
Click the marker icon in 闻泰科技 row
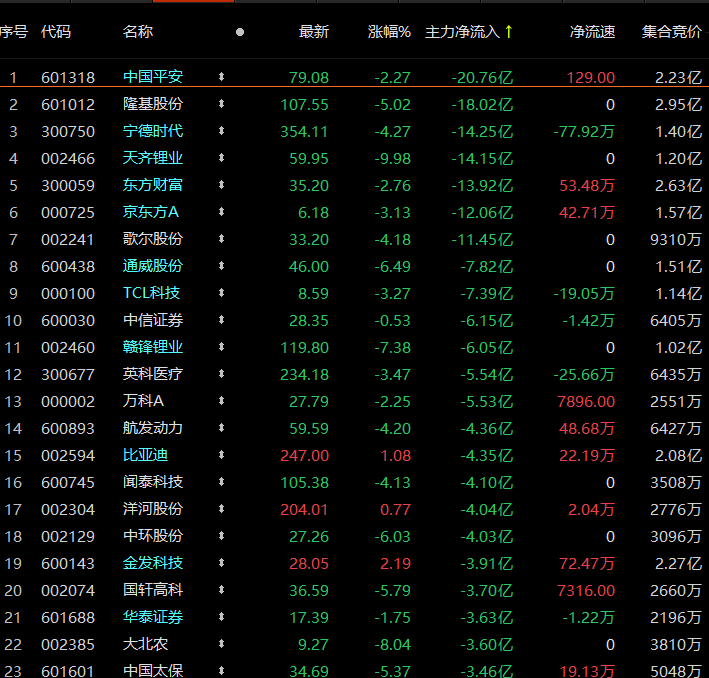(221, 482)
